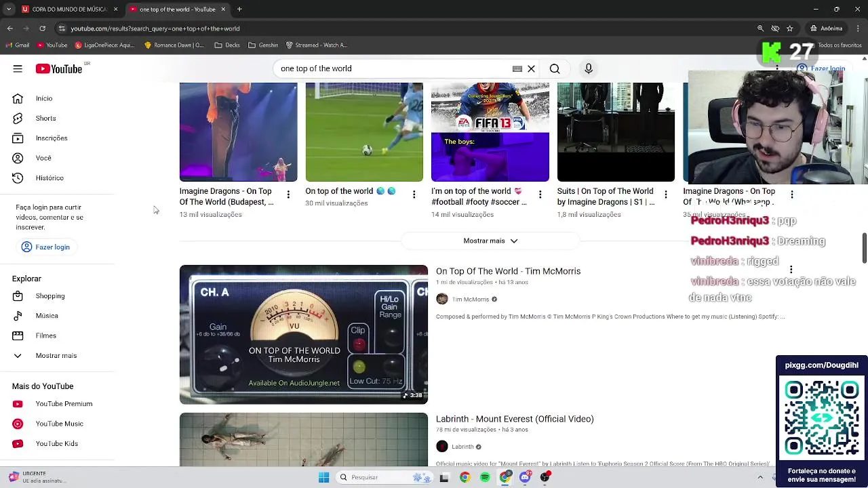Open the Windows Start menu
868x488 pixels.
pyautogui.click(x=324, y=477)
